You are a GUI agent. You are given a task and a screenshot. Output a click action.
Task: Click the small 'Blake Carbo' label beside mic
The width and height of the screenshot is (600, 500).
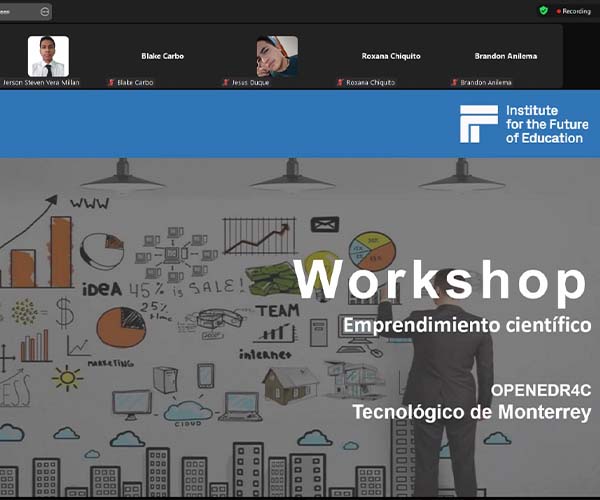click(135, 82)
